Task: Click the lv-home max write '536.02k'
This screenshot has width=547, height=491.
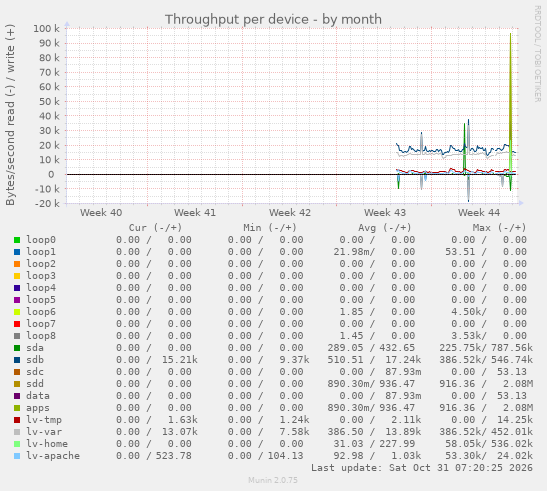Action: (512, 444)
